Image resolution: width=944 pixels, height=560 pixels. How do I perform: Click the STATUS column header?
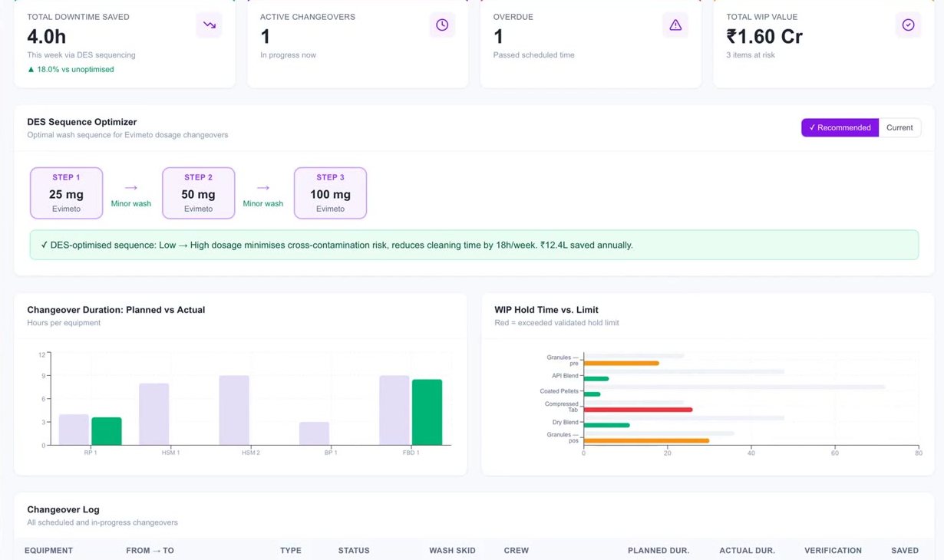[x=354, y=550]
